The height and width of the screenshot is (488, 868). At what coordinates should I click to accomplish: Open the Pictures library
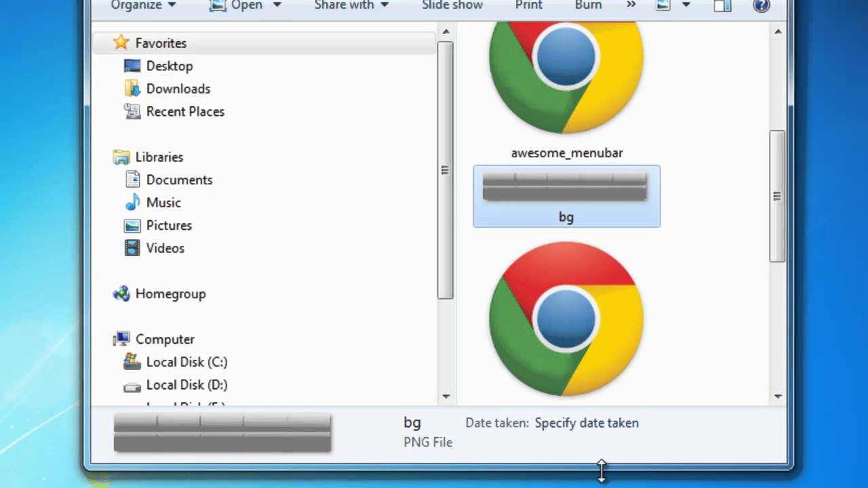pos(169,226)
